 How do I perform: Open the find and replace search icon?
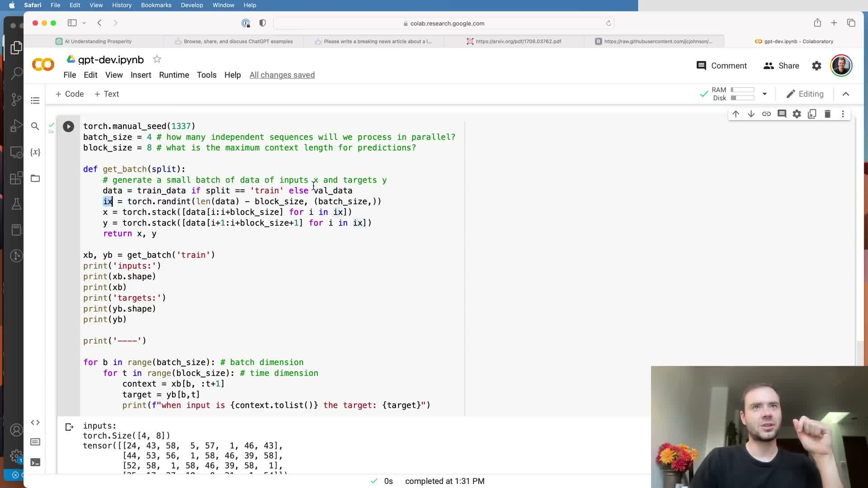(35, 126)
